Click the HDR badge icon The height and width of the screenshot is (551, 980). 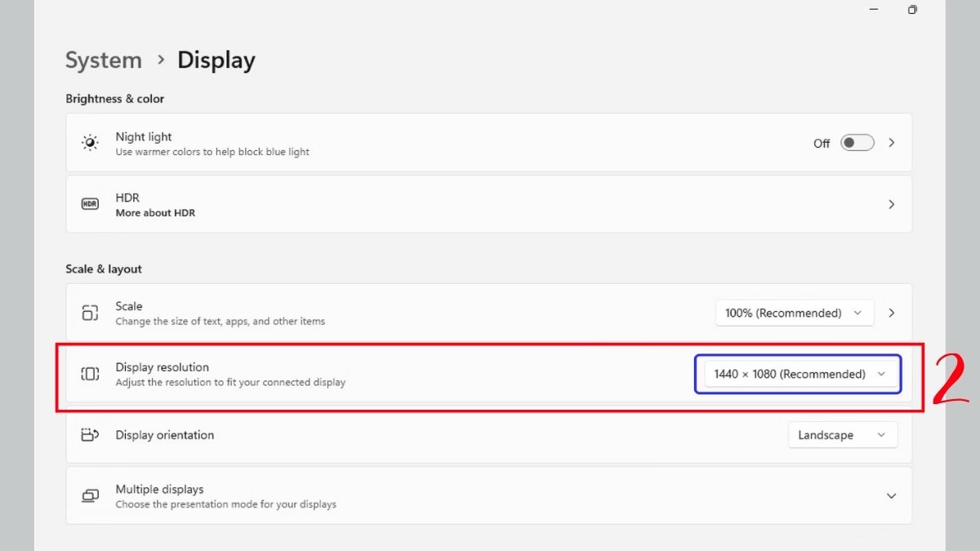point(90,204)
